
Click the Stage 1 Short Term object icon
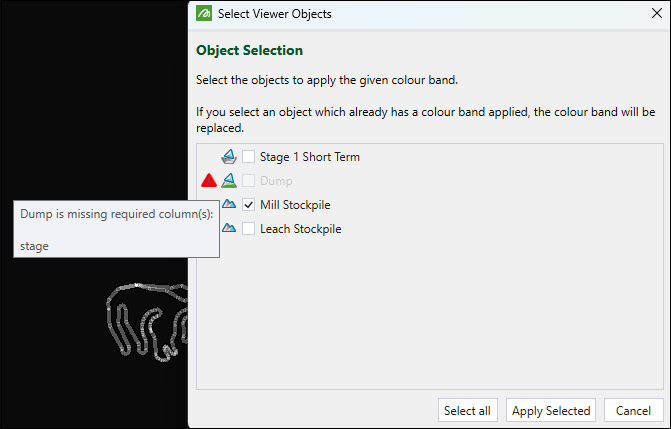(229, 157)
